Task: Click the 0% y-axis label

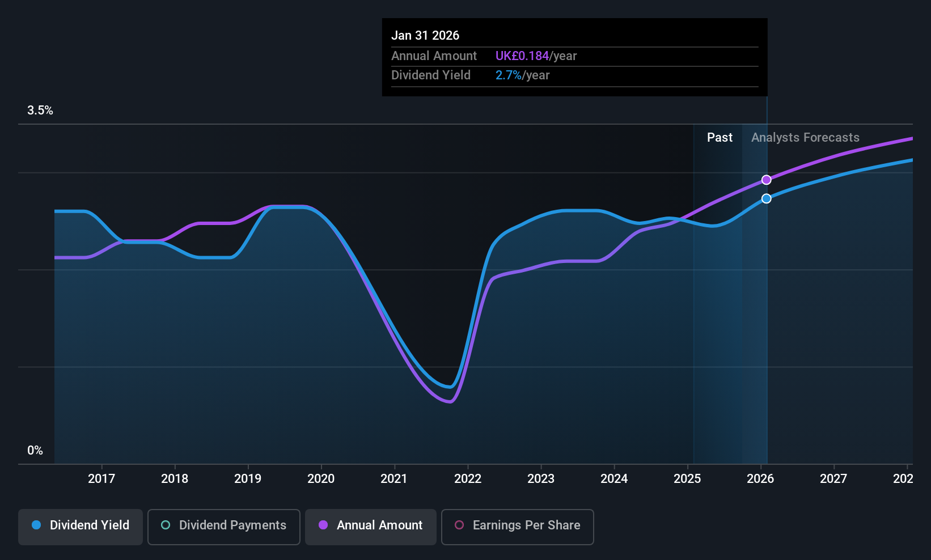Action: tap(35, 451)
